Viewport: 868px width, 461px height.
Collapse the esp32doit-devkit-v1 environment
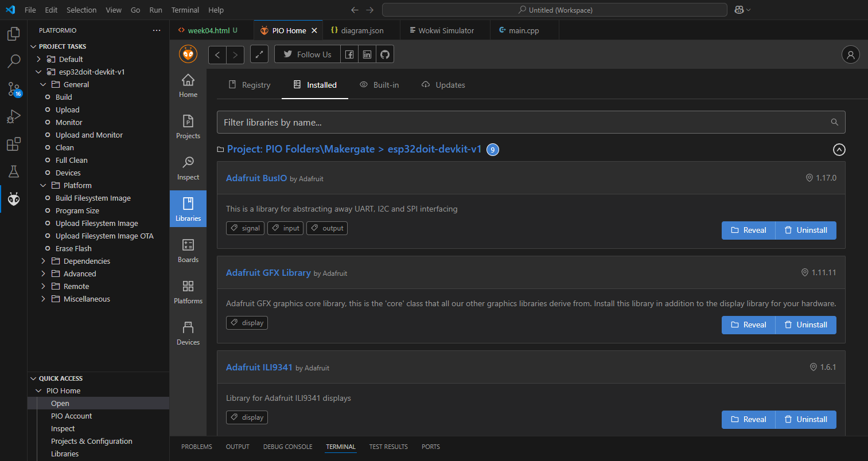point(39,72)
